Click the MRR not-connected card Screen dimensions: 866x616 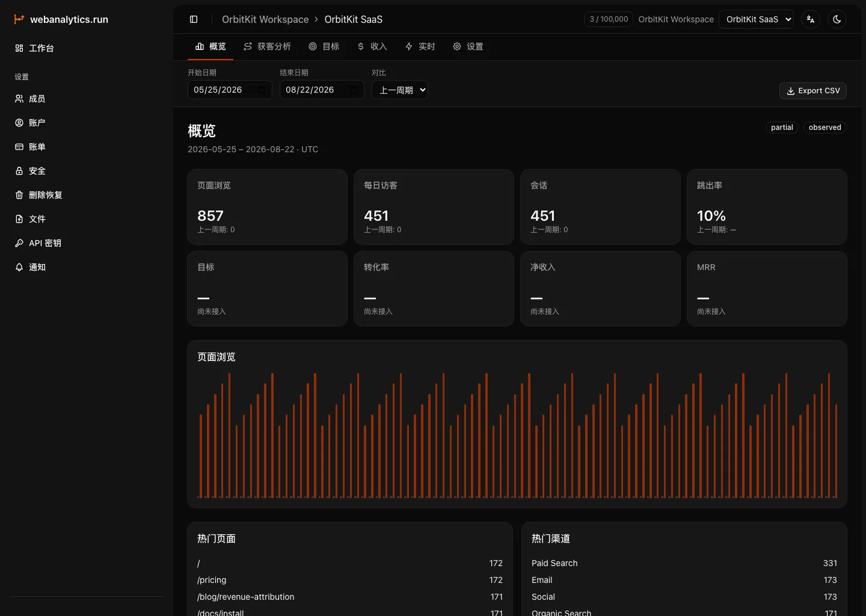pyautogui.click(x=767, y=289)
